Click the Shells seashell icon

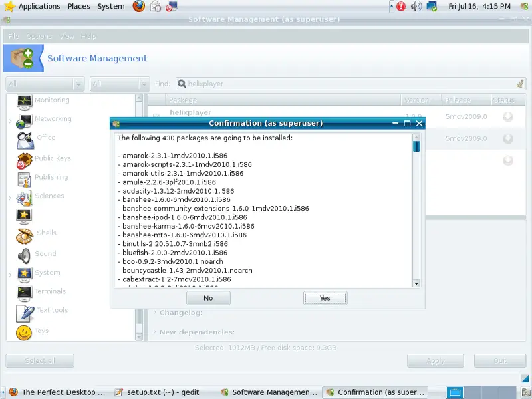pyautogui.click(x=25, y=236)
